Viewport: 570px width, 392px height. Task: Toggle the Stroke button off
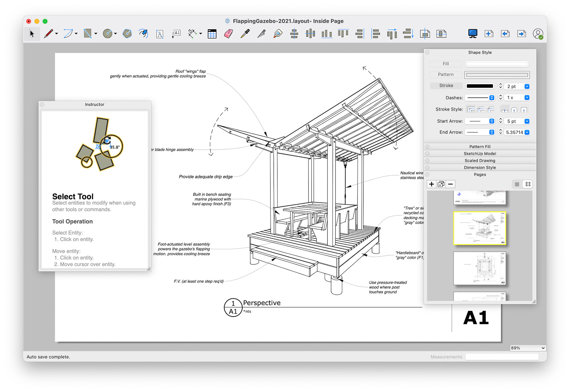pyautogui.click(x=446, y=86)
